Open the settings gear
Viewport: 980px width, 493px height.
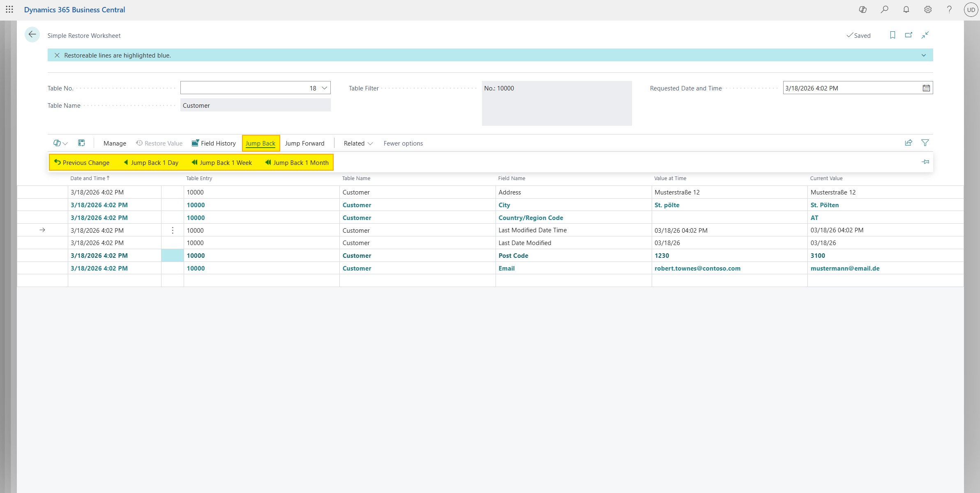(928, 9)
